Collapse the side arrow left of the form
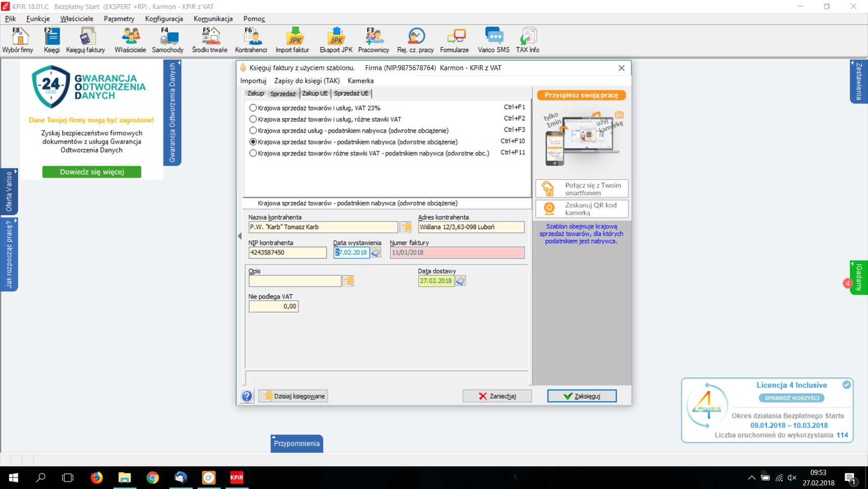 pyautogui.click(x=240, y=236)
